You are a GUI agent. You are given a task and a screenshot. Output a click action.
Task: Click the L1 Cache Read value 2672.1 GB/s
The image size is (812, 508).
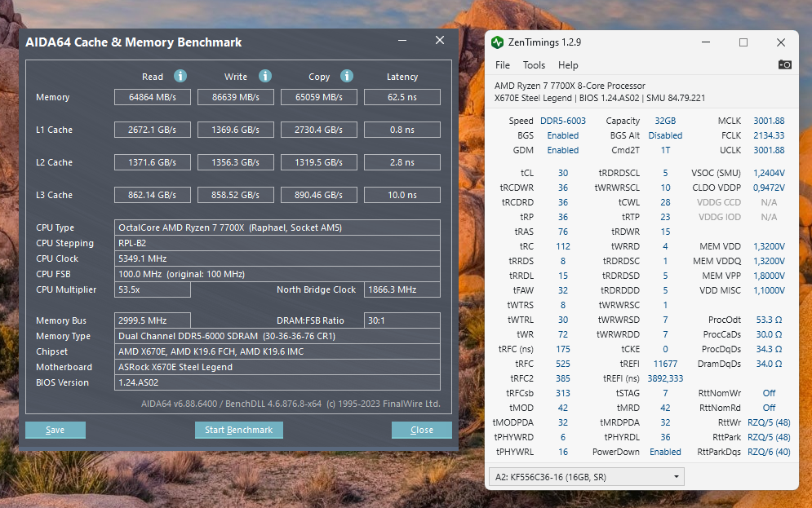point(153,130)
